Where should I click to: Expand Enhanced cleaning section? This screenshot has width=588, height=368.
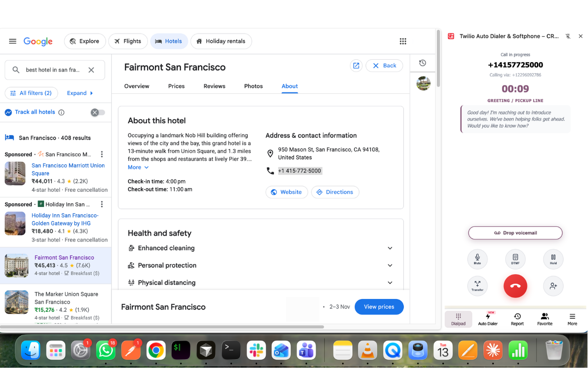point(260,248)
